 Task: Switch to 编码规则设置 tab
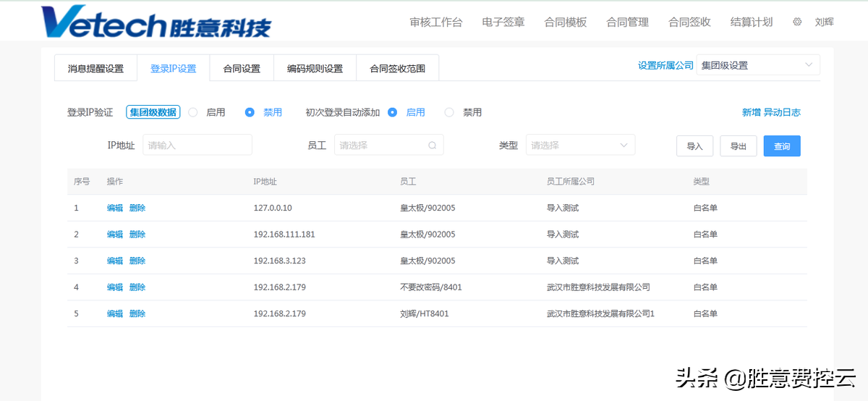pos(315,69)
